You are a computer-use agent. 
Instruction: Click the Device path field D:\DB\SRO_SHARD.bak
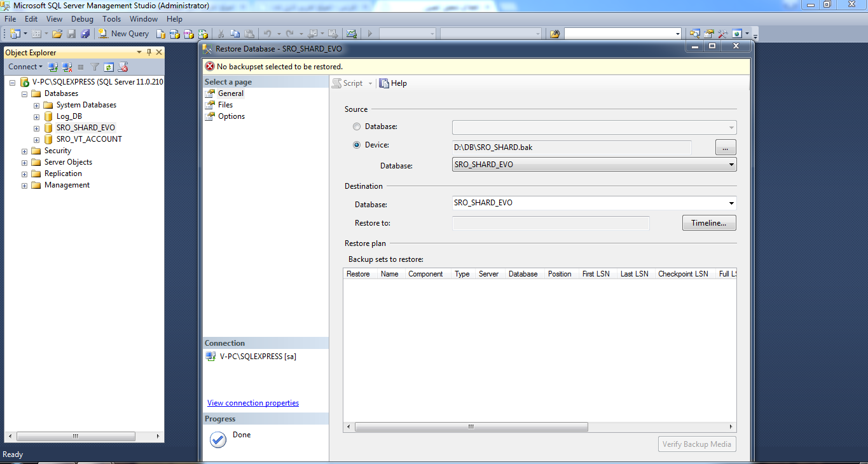tap(572, 147)
